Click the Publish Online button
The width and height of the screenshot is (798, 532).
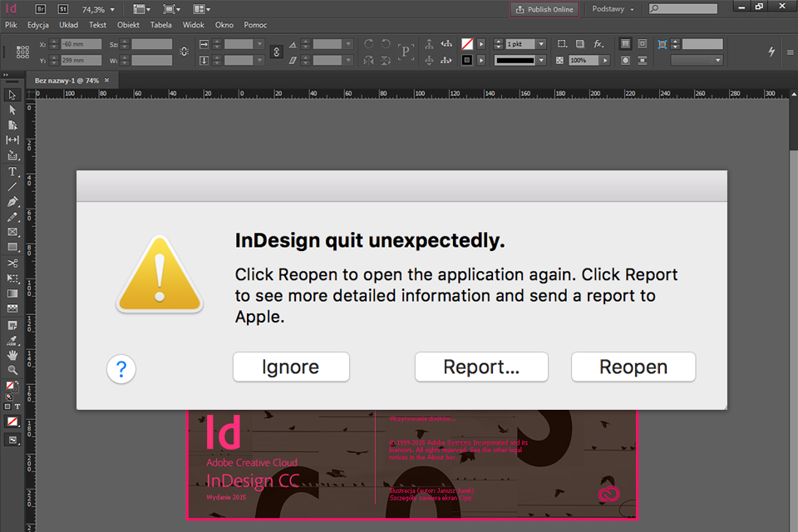[544, 9]
